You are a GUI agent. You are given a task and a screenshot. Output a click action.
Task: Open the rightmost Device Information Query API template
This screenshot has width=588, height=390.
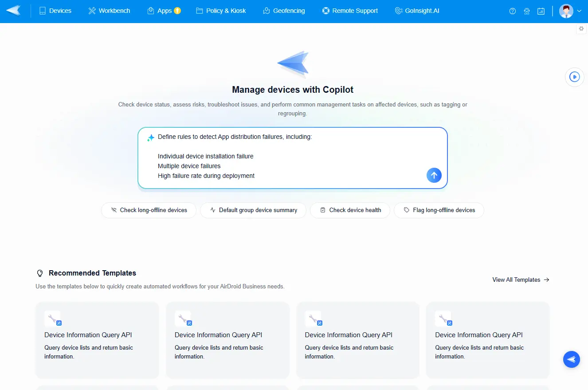(x=488, y=340)
